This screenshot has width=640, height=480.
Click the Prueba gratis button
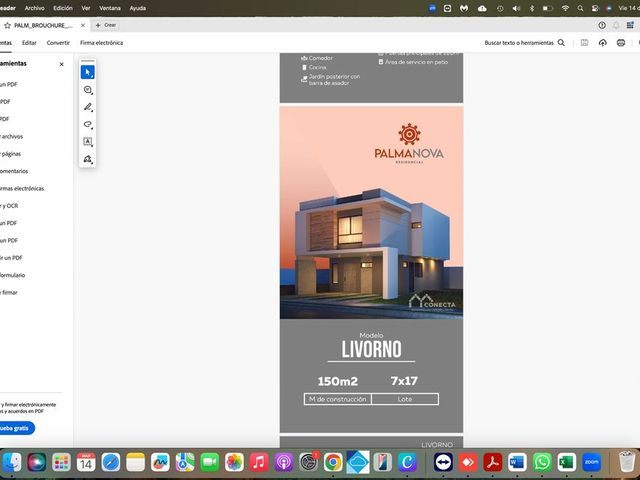pos(15,428)
